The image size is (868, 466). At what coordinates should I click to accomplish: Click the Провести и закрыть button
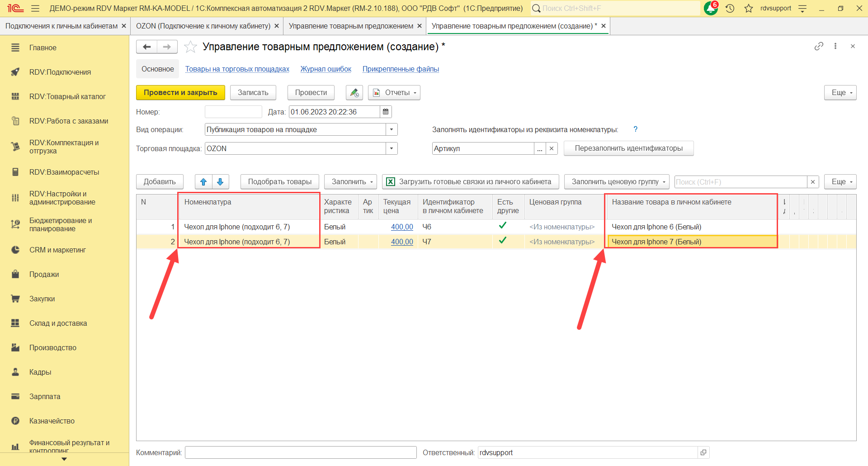tap(180, 93)
